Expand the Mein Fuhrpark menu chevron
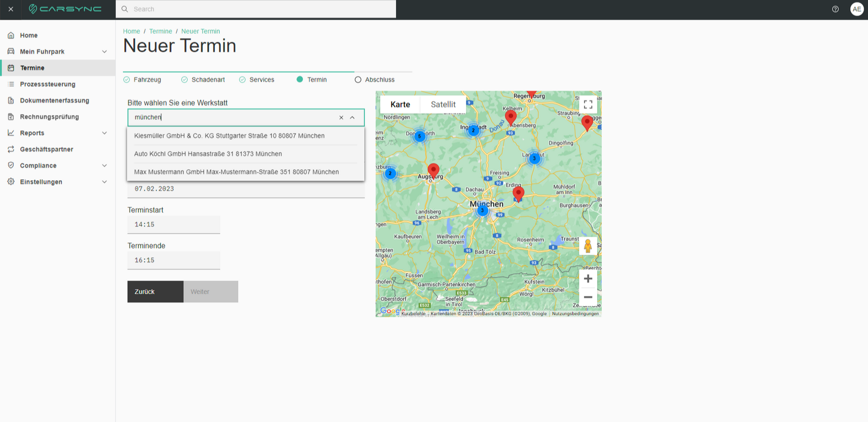868x422 pixels. click(x=104, y=52)
